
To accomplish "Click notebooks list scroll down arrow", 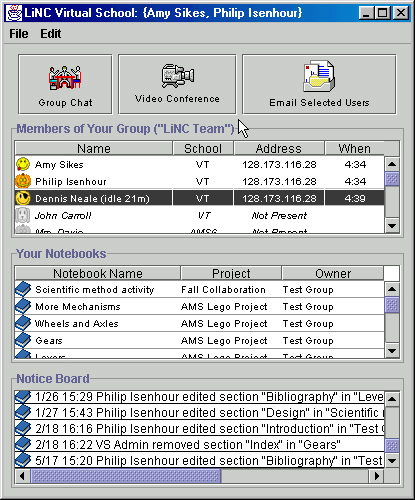I will pos(392,351).
